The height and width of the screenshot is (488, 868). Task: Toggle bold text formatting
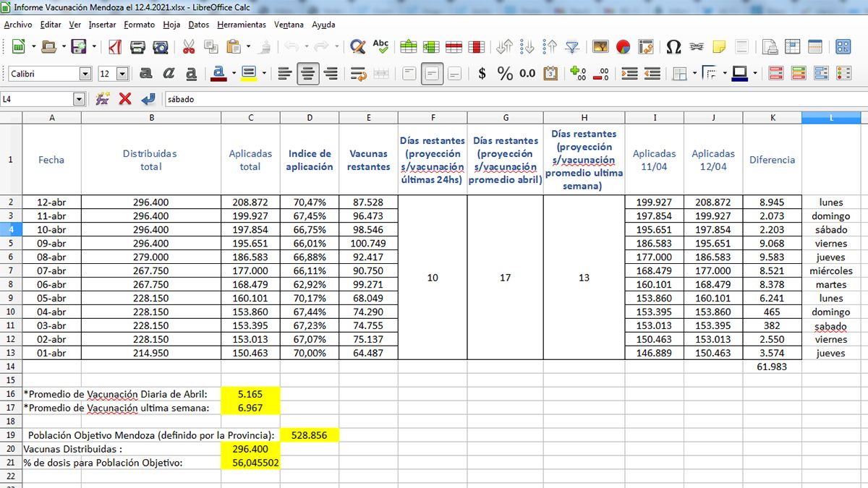click(x=145, y=74)
